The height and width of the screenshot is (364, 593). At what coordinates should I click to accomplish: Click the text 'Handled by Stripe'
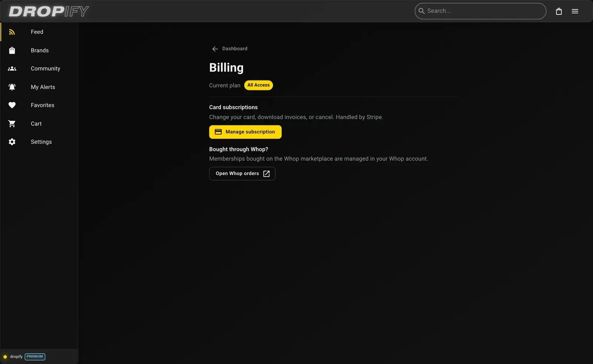pyautogui.click(x=359, y=117)
